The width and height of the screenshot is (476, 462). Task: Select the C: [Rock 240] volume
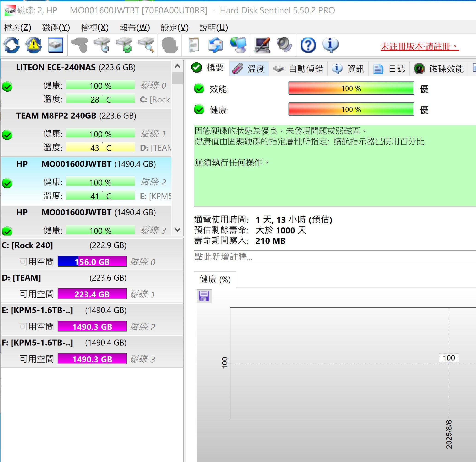click(92, 254)
